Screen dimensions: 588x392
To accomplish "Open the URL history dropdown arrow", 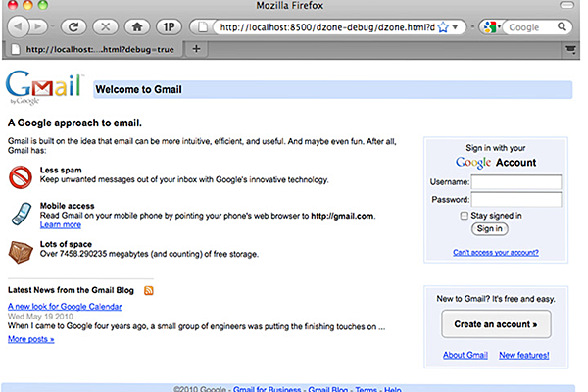I will pyautogui.click(x=460, y=27).
